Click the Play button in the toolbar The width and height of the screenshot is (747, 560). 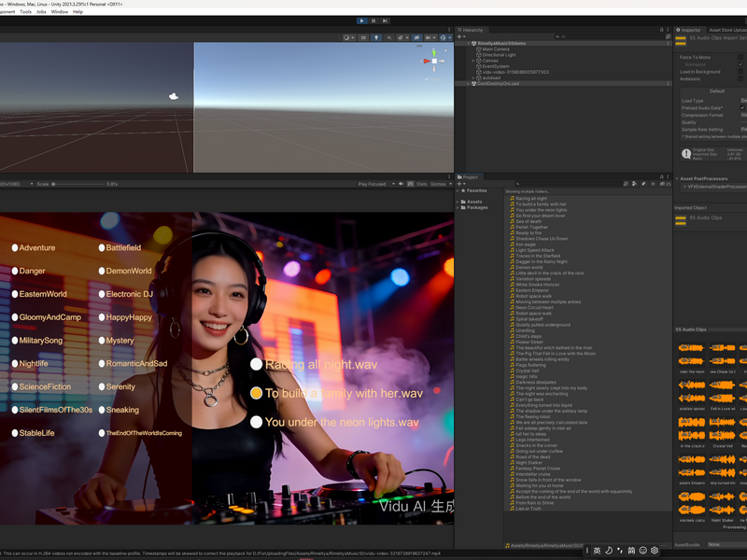tap(362, 21)
